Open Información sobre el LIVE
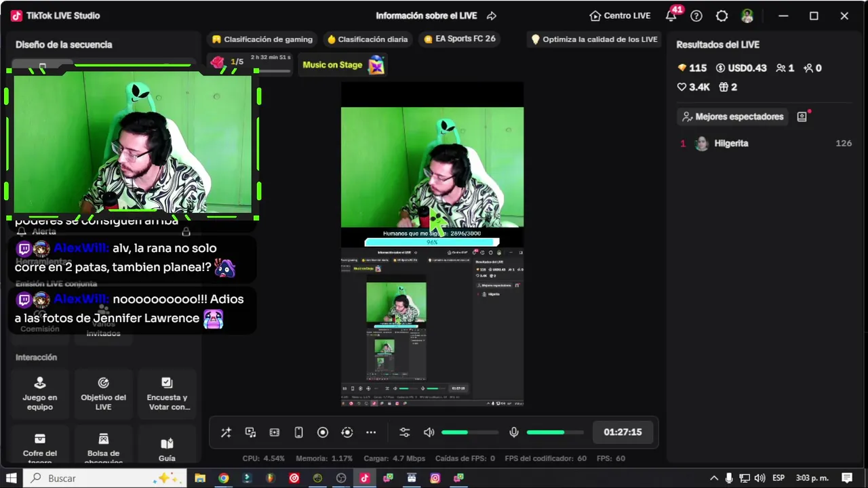The height and width of the screenshot is (488, 868). [427, 16]
